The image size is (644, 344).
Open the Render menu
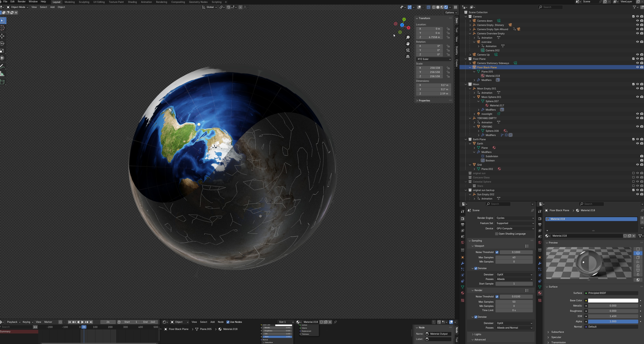pyautogui.click(x=22, y=2)
